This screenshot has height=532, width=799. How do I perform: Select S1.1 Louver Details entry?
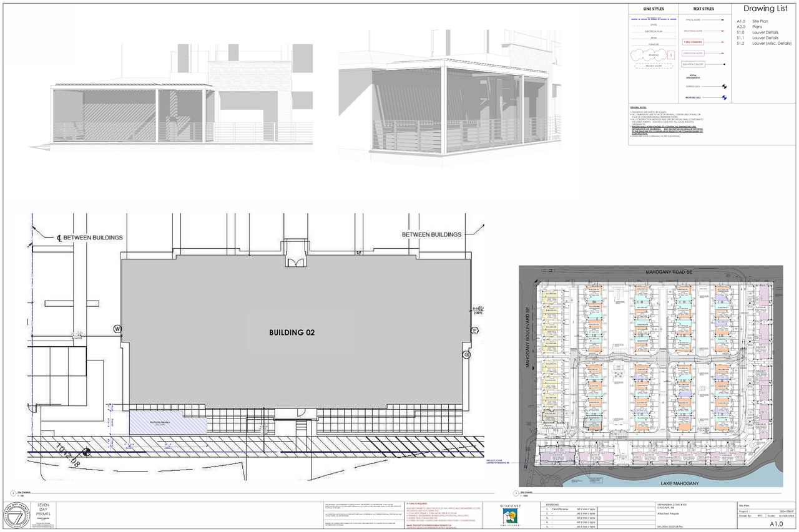pos(757,38)
